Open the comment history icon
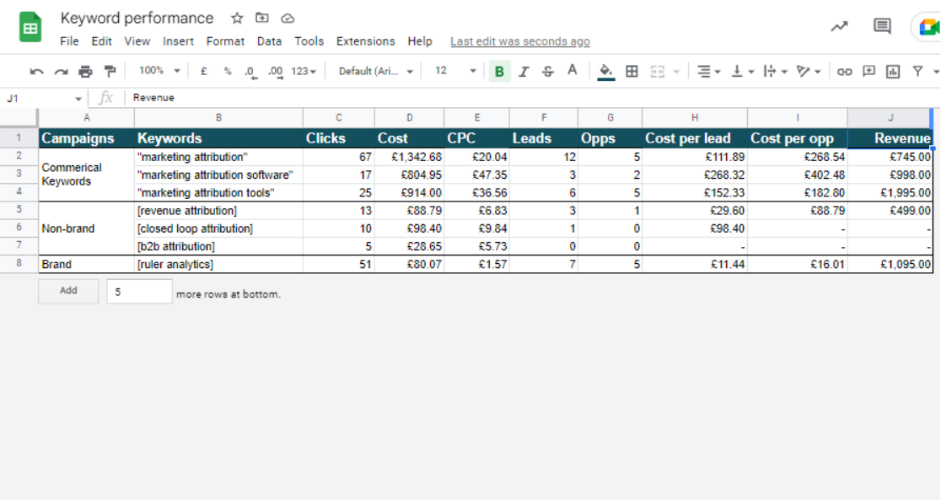 click(882, 27)
